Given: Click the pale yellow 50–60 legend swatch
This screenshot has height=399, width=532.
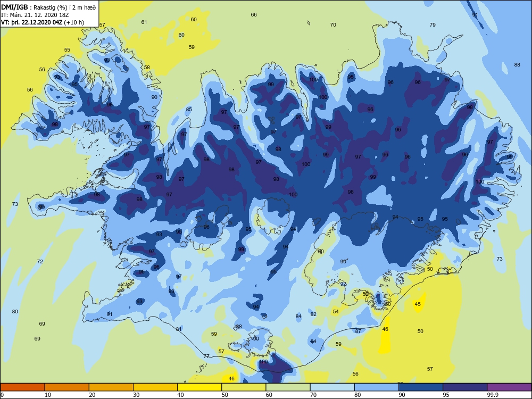Looking at the screenshot, I should point(244,387).
